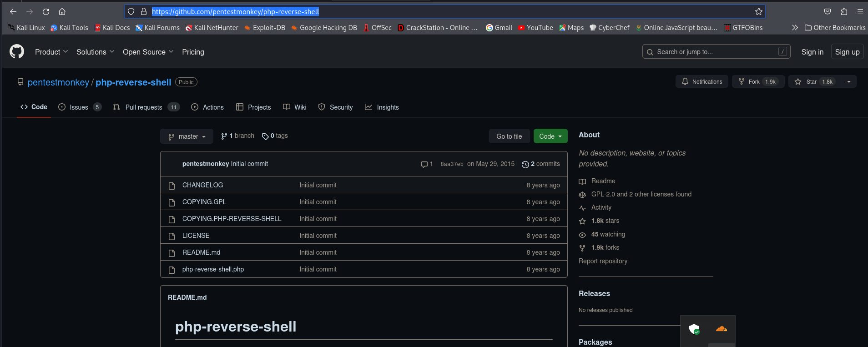This screenshot has width=868, height=347.
Task: Expand the Product menu
Action: 51,52
